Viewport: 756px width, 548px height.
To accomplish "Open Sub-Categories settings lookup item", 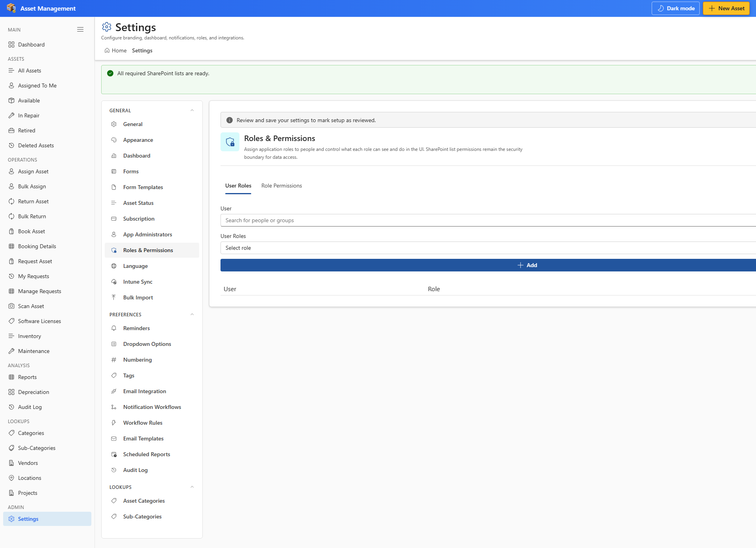I will [x=152, y=516].
